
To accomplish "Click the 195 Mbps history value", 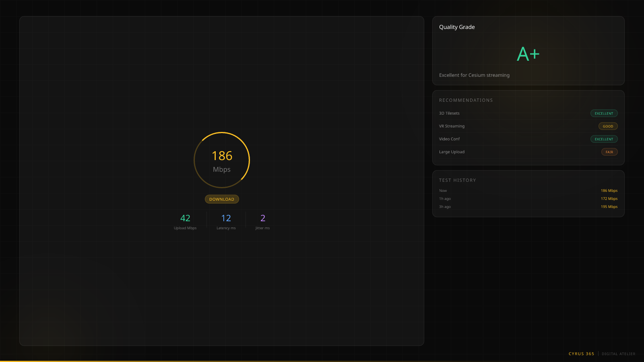I will 609,207.
